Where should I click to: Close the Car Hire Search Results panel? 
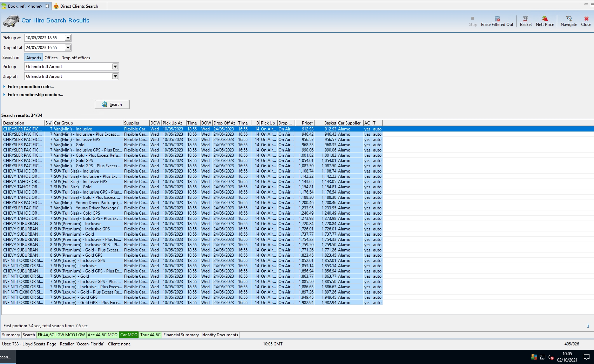click(586, 21)
